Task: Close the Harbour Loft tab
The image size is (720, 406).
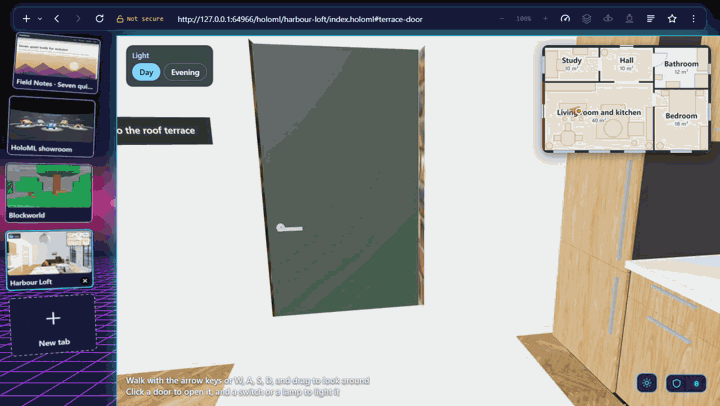Action: point(85,281)
